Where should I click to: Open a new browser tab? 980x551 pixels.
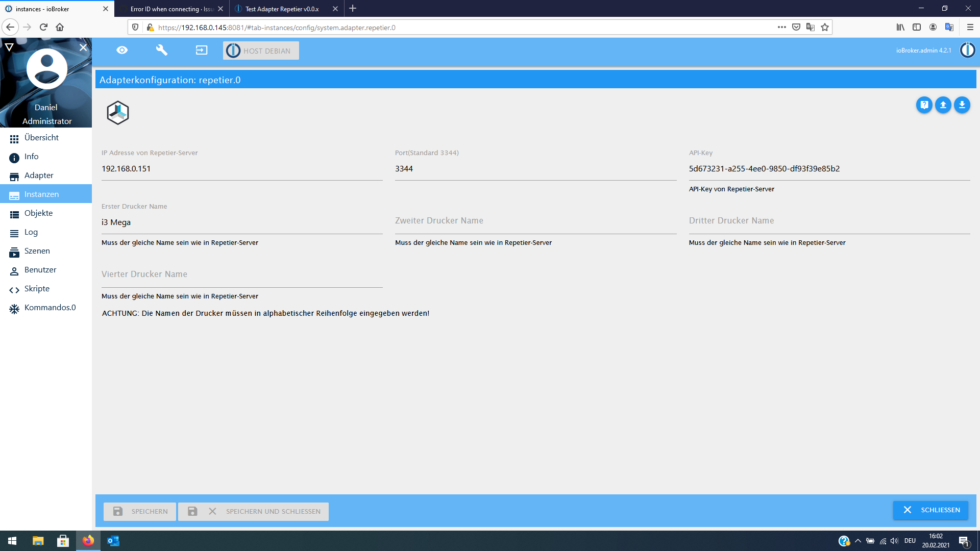353,9
